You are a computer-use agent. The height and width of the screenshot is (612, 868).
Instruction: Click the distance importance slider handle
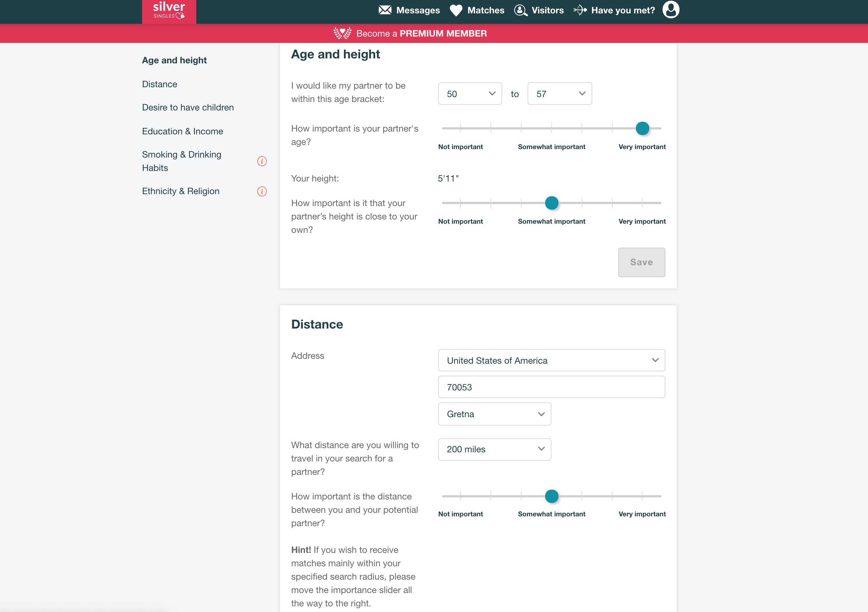tap(551, 496)
